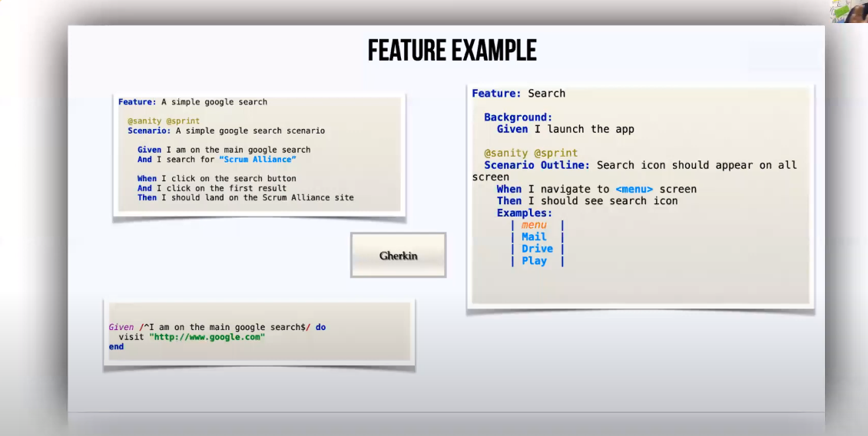Click the Scenario Outline: keyword
This screenshot has width=868, height=436.
pyautogui.click(x=537, y=165)
